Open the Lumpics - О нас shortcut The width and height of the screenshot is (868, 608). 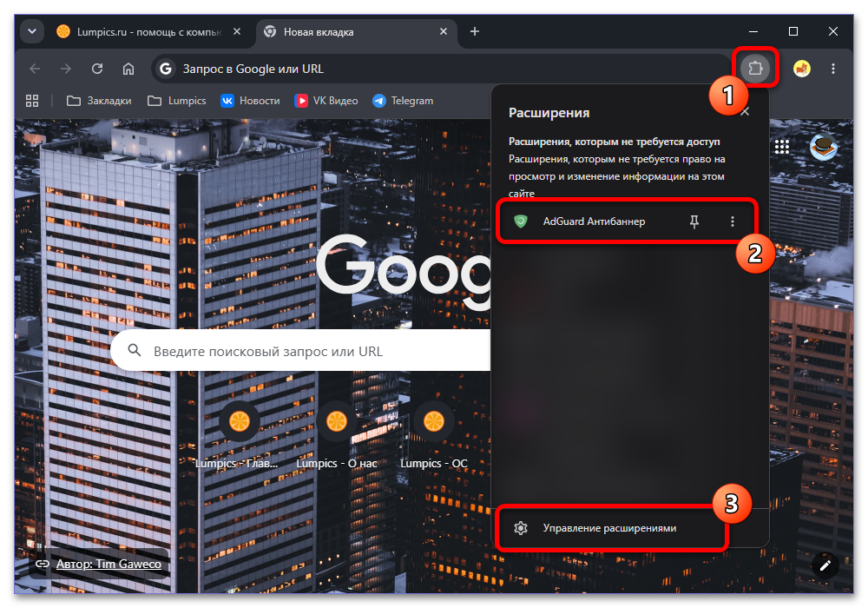[x=337, y=436]
